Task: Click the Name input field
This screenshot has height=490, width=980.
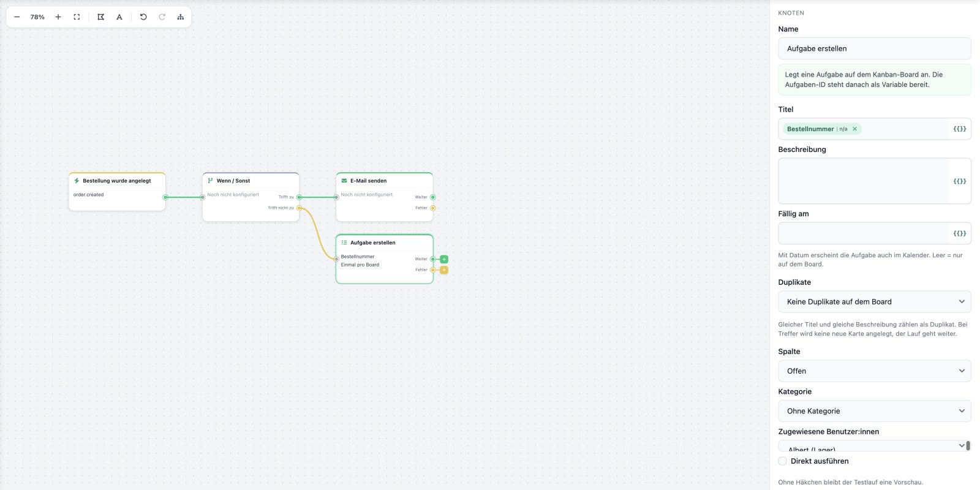Action: pyautogui.click(x=875, y=49)
